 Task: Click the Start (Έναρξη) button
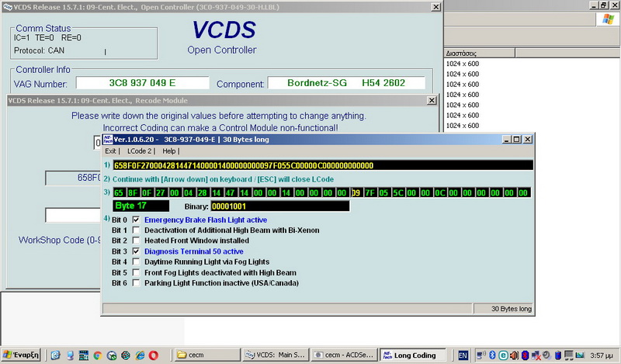21,355
